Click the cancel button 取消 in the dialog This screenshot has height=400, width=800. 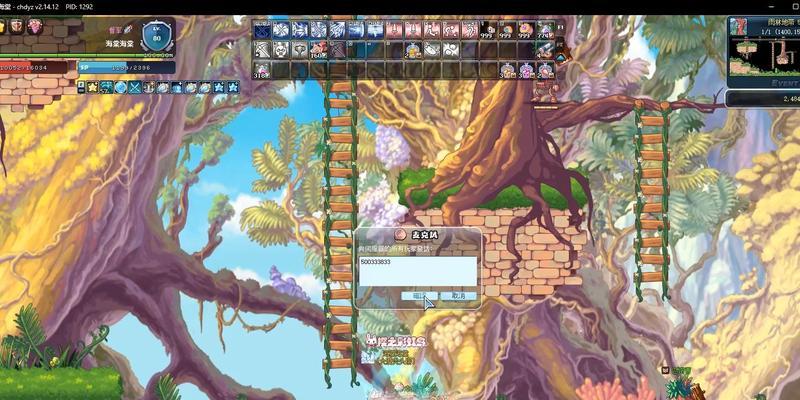pyautogui.click(x=459, y=296)
